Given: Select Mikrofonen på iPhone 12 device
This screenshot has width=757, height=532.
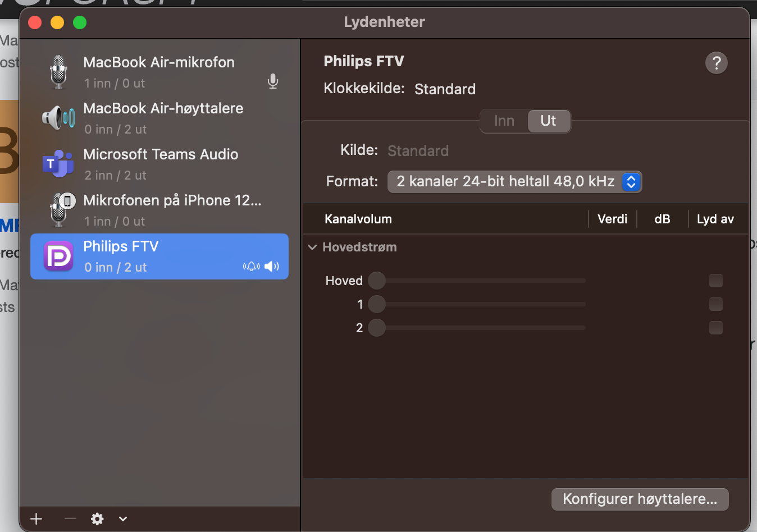Looking at the screenshot, I should coord(159,210).
